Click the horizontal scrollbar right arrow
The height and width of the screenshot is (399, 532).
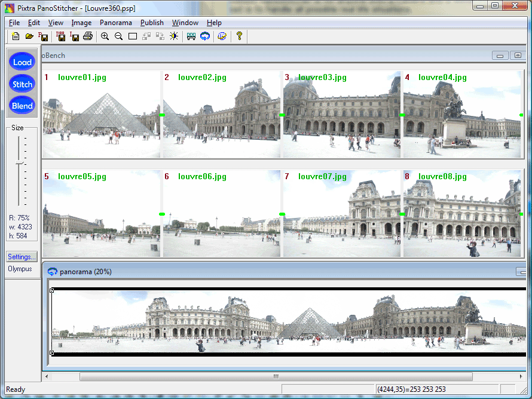coord(521,376)
